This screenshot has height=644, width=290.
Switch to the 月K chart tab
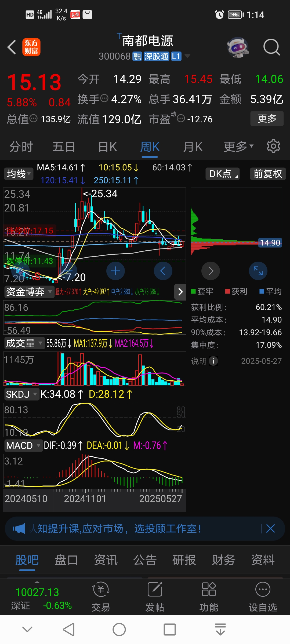point(193,147)
